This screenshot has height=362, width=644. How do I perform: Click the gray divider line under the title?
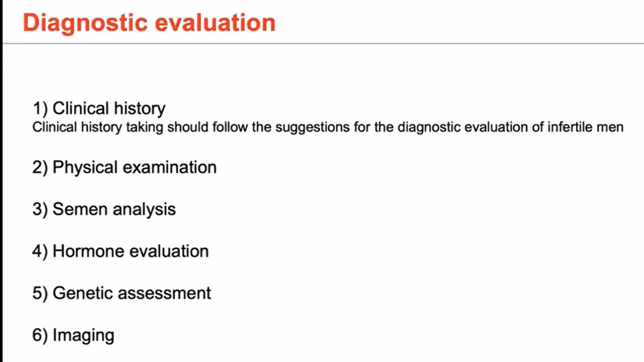point(323,44)
